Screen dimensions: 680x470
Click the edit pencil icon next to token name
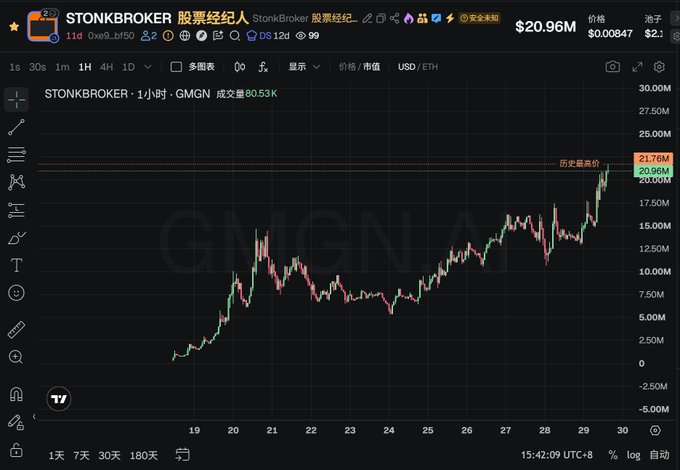click(x=367, y=18)
